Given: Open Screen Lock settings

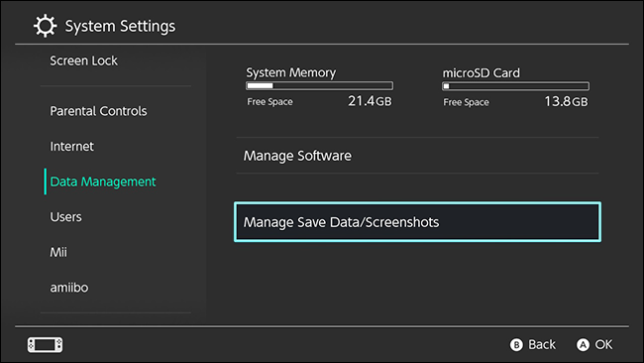Looking at the screenshot, I should (x=84, y=60).
